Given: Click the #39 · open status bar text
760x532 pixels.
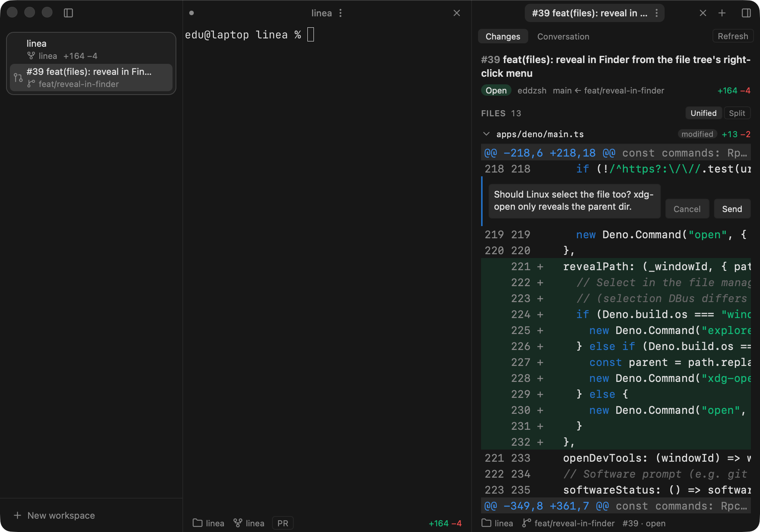Looking at the screenshot, I should click(644, 523).
